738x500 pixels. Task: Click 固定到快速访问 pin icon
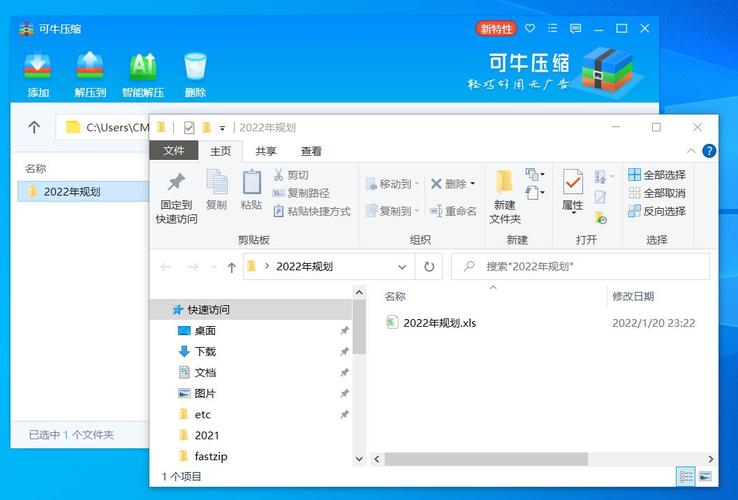pyautogui.click(x=176, y=182)
